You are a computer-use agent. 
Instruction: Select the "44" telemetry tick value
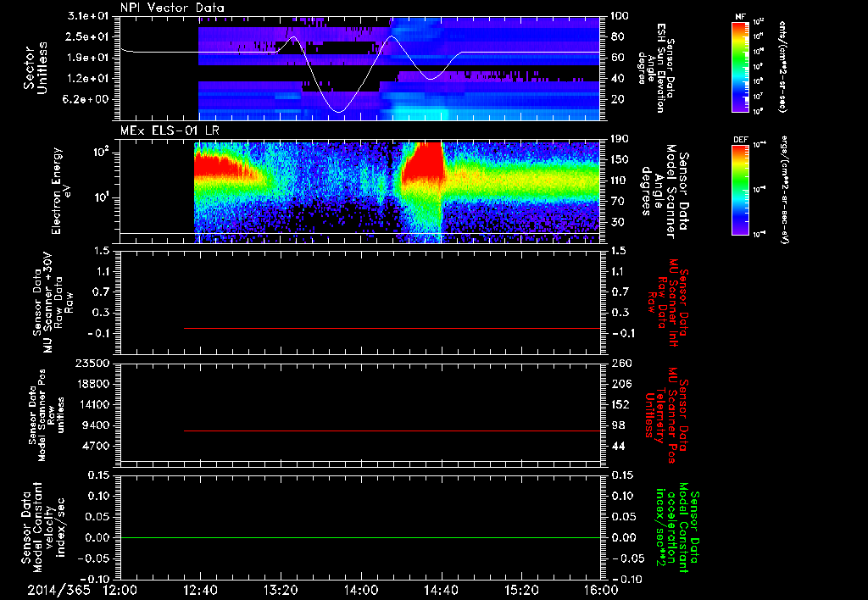618,446
